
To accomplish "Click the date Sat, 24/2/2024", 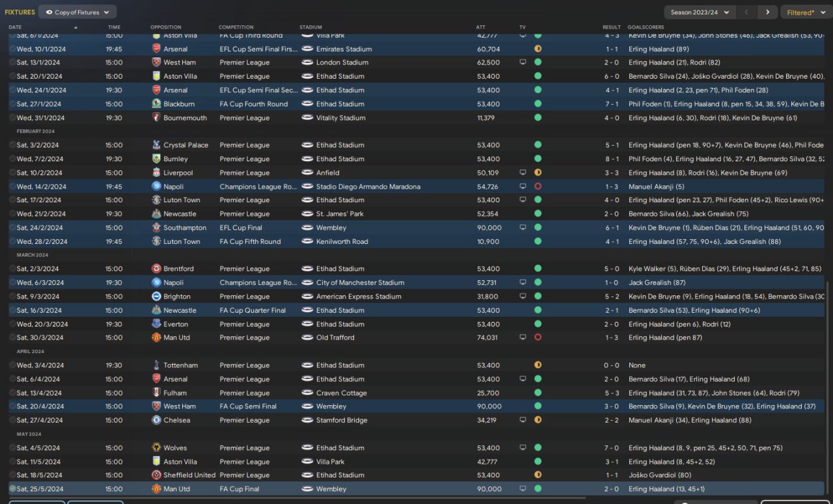I will tap(40, 228).
